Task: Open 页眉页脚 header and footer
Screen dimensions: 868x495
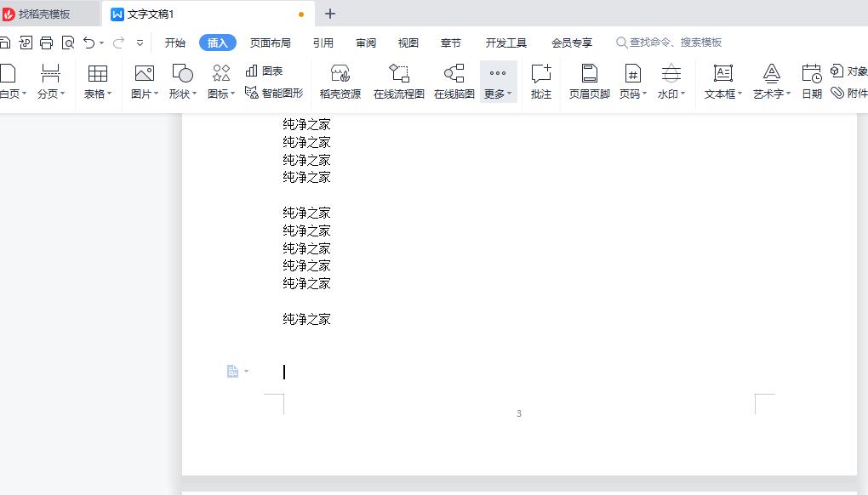Action: (x=589, y=82)
